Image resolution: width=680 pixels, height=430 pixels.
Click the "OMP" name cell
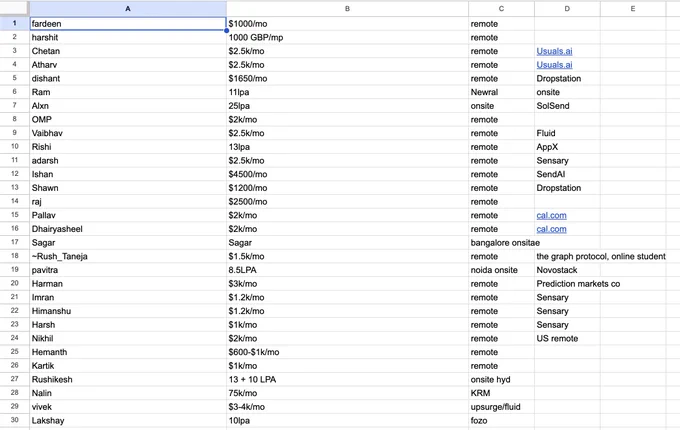tap(128, 120)
